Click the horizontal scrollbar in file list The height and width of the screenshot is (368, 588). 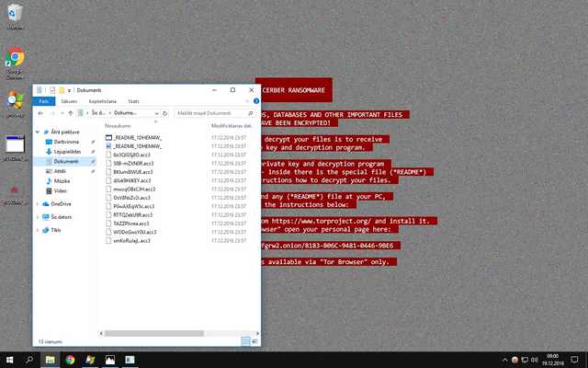click(154, 333)
